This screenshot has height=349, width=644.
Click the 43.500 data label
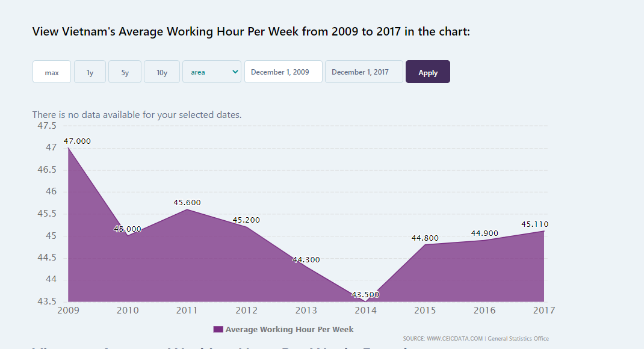click(365, 294)
